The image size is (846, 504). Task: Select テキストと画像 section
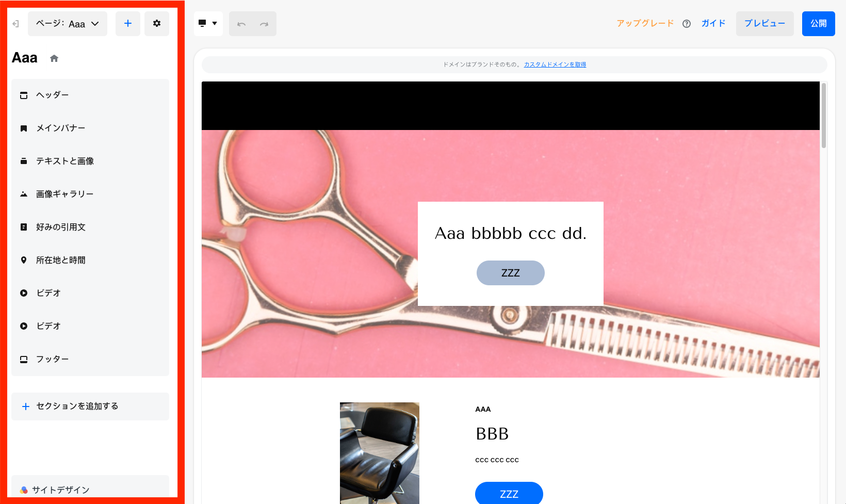point(90,161)
